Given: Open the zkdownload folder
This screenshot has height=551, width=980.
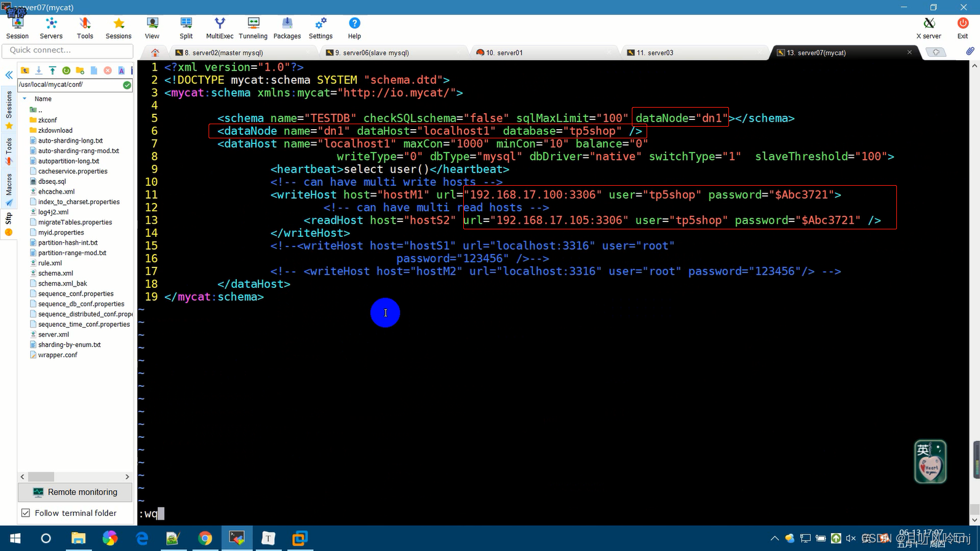Looking at the screenshot, I should pyautogui.click(x=55, y=130).
